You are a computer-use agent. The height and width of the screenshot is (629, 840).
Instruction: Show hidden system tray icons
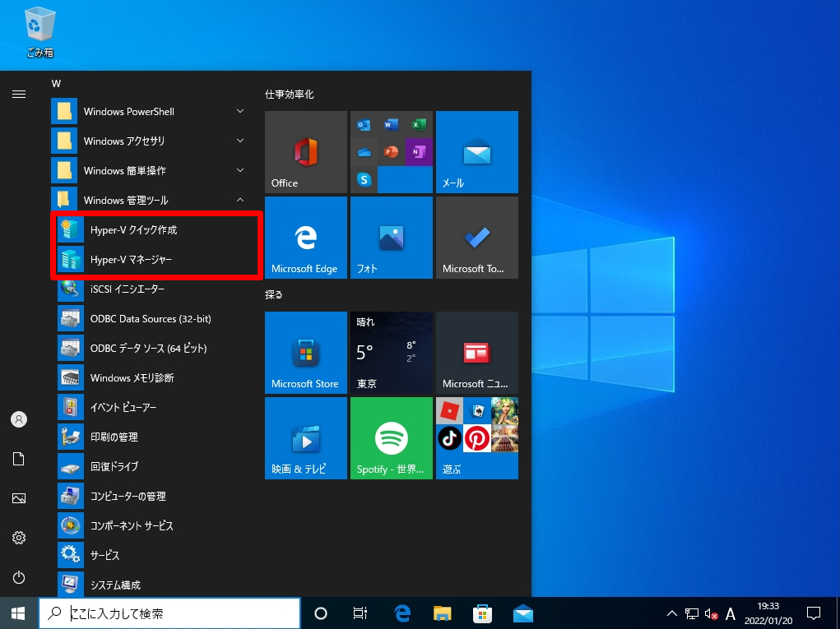(x=672, y=613)
